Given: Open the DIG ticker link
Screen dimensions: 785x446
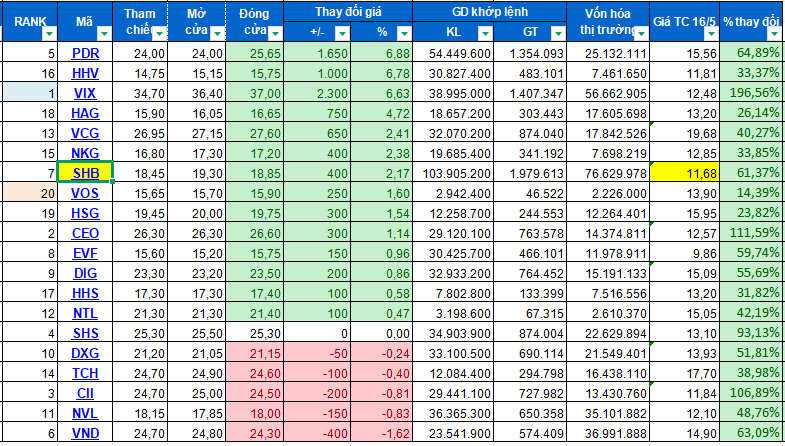Looking at the screenshot, I should (x=85, y=273).
